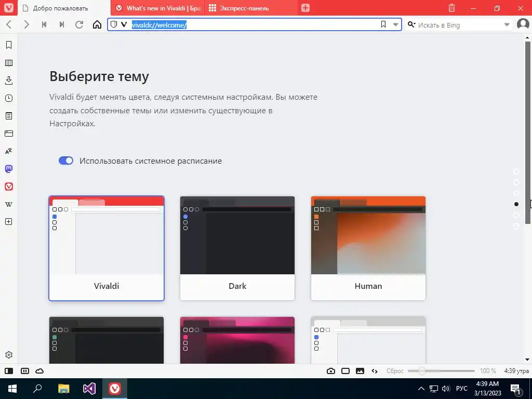Open the Windows notification center

click(x=516, y=389)
